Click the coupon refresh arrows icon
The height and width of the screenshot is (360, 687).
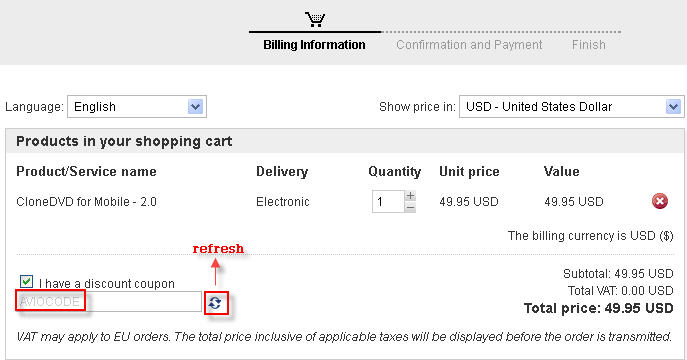215,303
